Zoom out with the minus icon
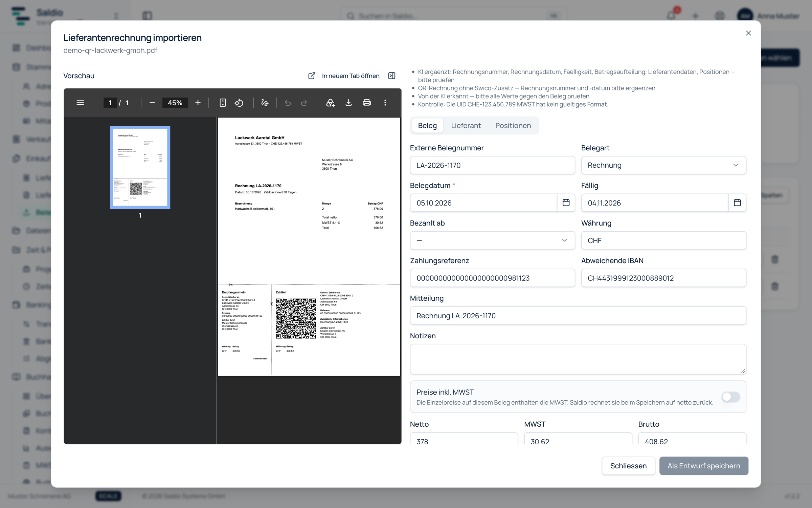Viewport: 812px width, 508px height. tap(152, 103)
